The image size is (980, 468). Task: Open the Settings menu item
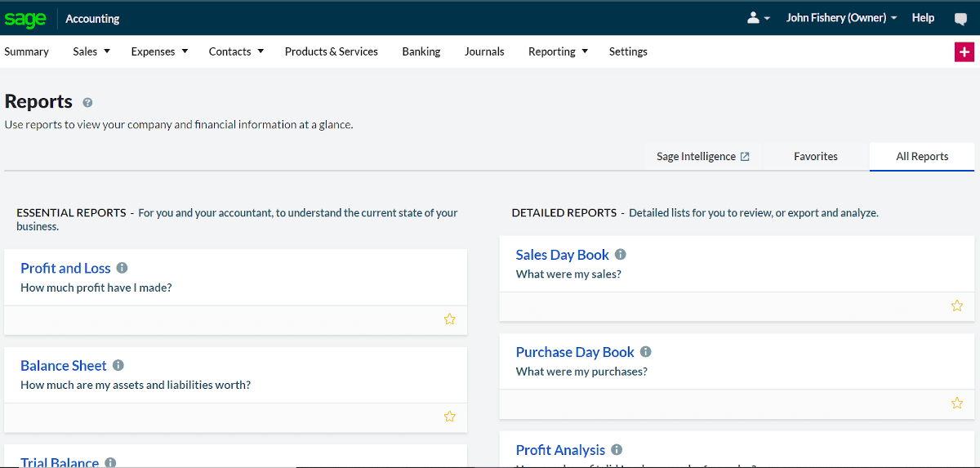pyautogui.click(x=628, y=51)
